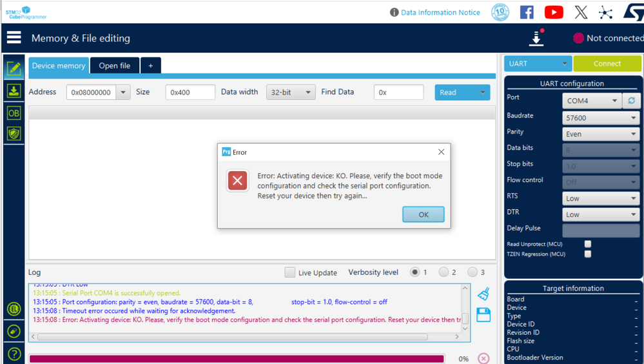The image size is (644, 364).
Task: Open the X social icon
Action: pos(581,12)
